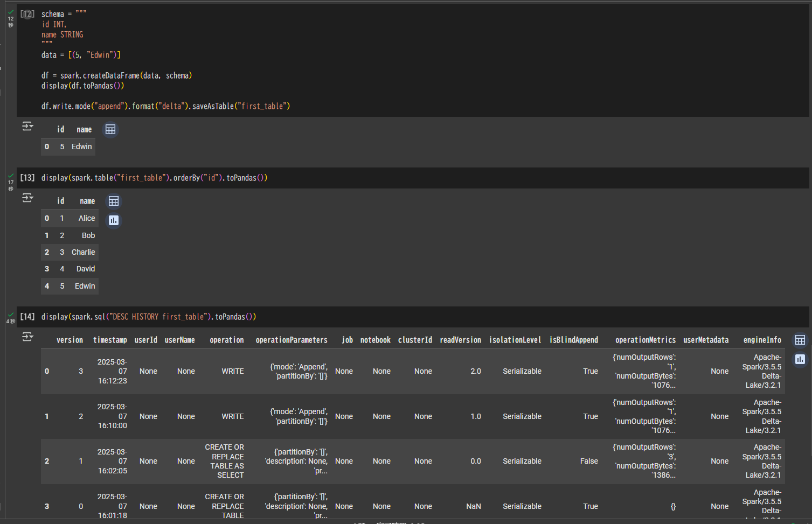The width and height of the screenshot is (812, 524).
Task: Click the 'id' header in cell 12 output
Action: (61, 130)
